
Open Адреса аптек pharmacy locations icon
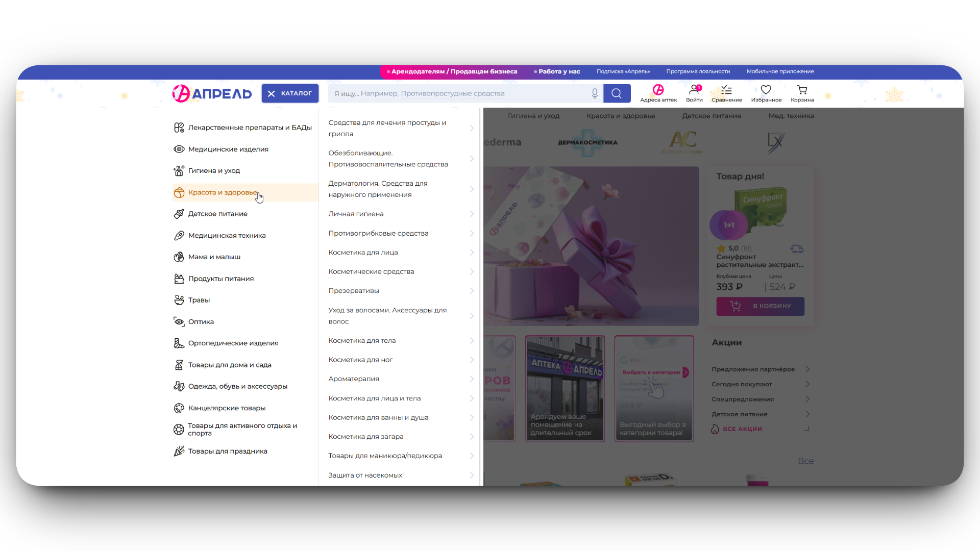(x=658, y=90)
